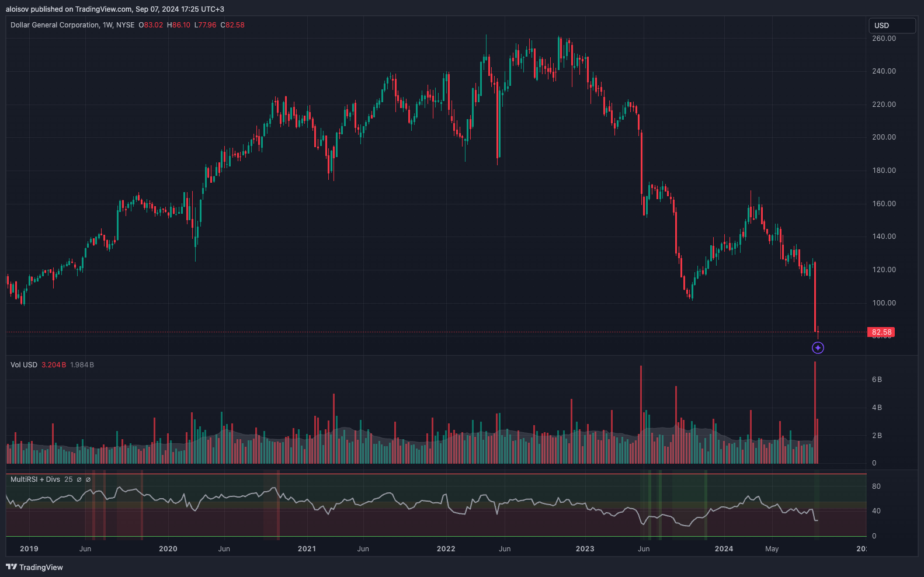Screen dimensions: 924x577
Task: Click the TradingView logo at the bottom
Action: click(34, 567)
